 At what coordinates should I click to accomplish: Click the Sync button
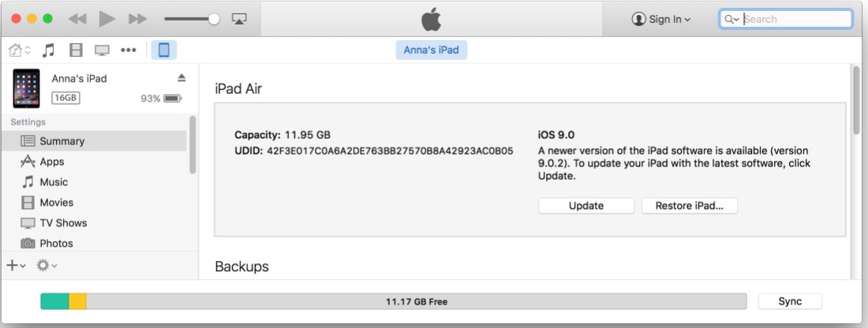coord(790,301)
